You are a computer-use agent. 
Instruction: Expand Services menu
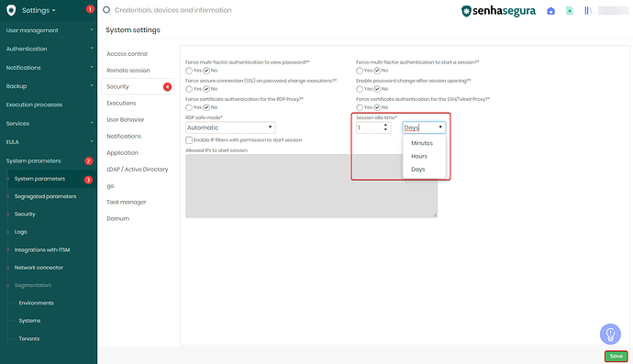[49, 123]
